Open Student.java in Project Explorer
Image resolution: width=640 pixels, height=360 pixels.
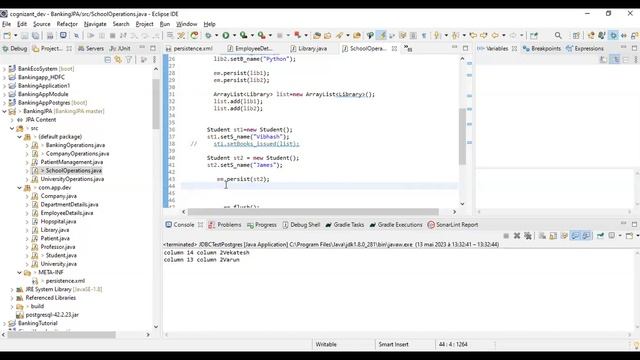click(61, 256)
